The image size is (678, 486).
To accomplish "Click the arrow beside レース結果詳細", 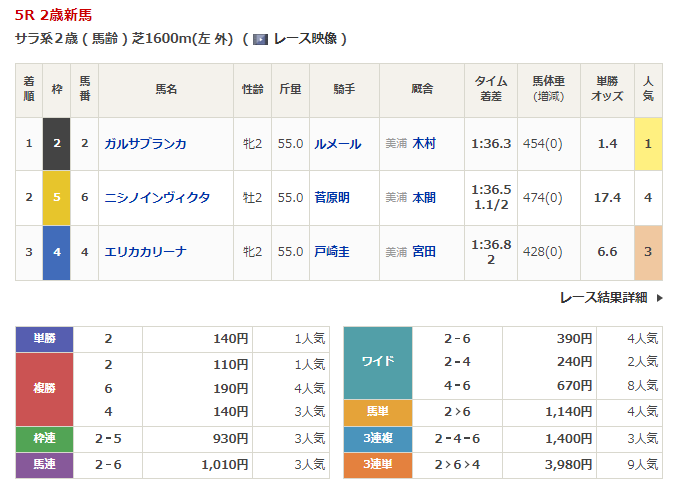I will 658,298.
